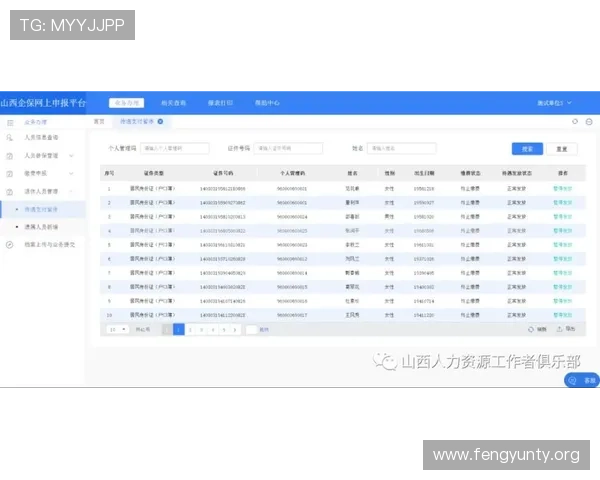Click 暂停发放 link in row 5
The width and height of the screenshot is (600, 480).
click(562, 245)
